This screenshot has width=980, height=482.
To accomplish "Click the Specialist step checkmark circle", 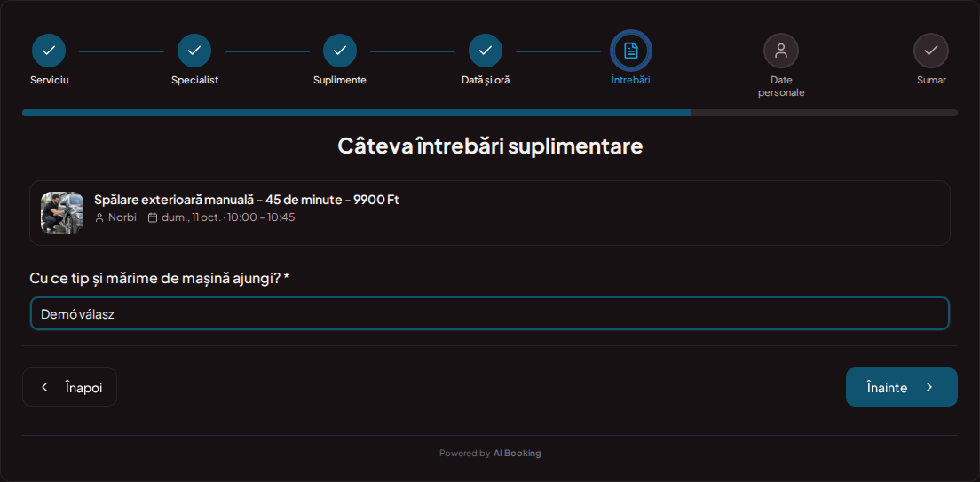I will coord(194,51).
